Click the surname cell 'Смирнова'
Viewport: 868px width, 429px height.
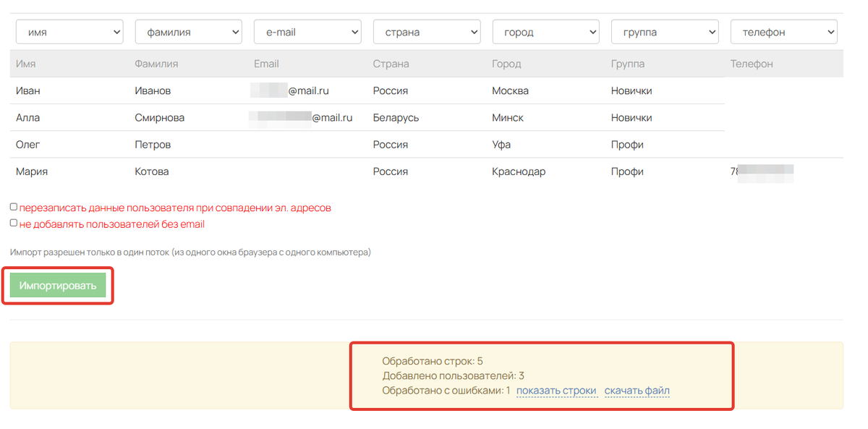pos(159,118)
